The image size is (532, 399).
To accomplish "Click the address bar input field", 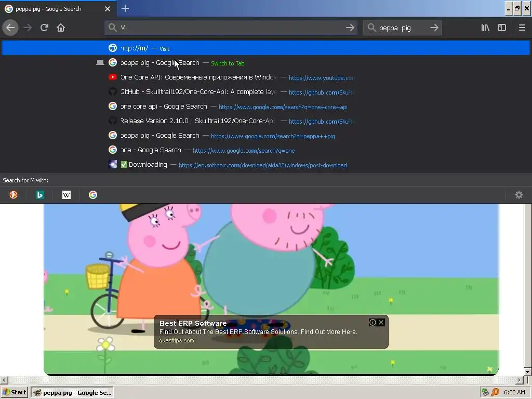I will (x=231, y=28).
